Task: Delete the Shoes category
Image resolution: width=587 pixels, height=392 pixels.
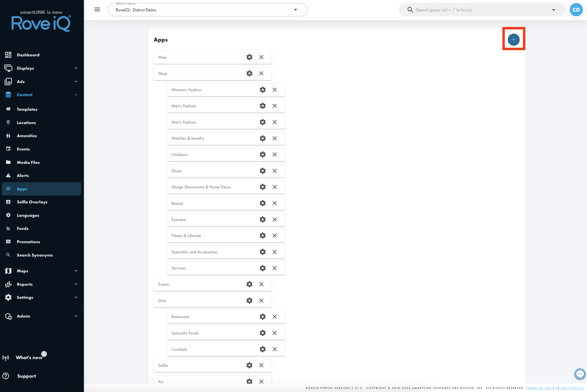Action: tap(275, 171)
